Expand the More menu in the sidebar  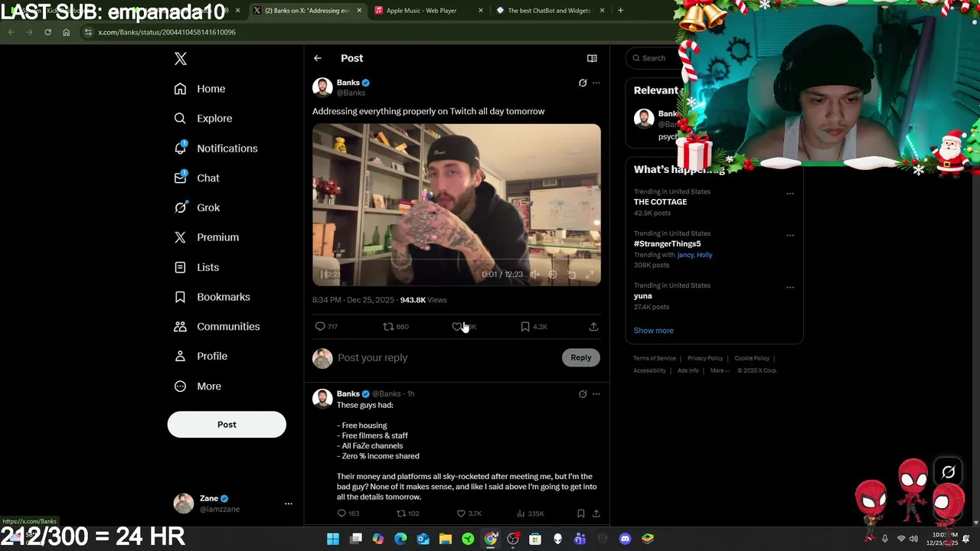tap(198, 386)
